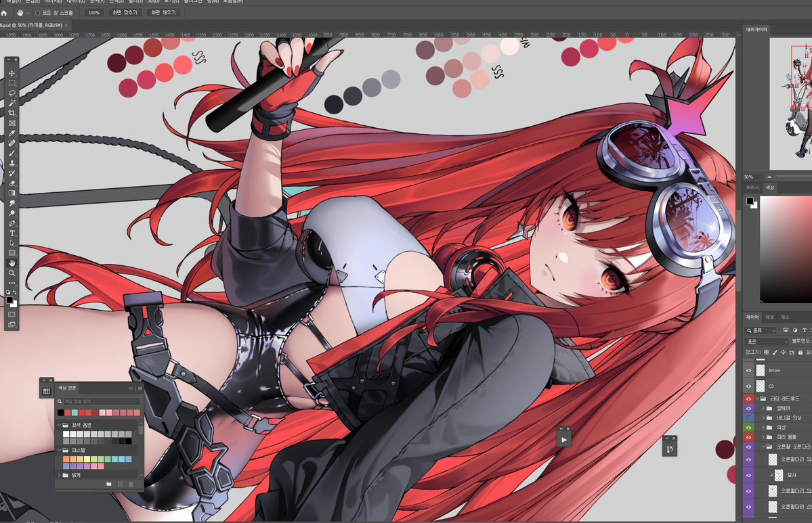Toggle the Scroll All Windows checkbox
This screenshot has width=812, height=523.
(37, 13)
